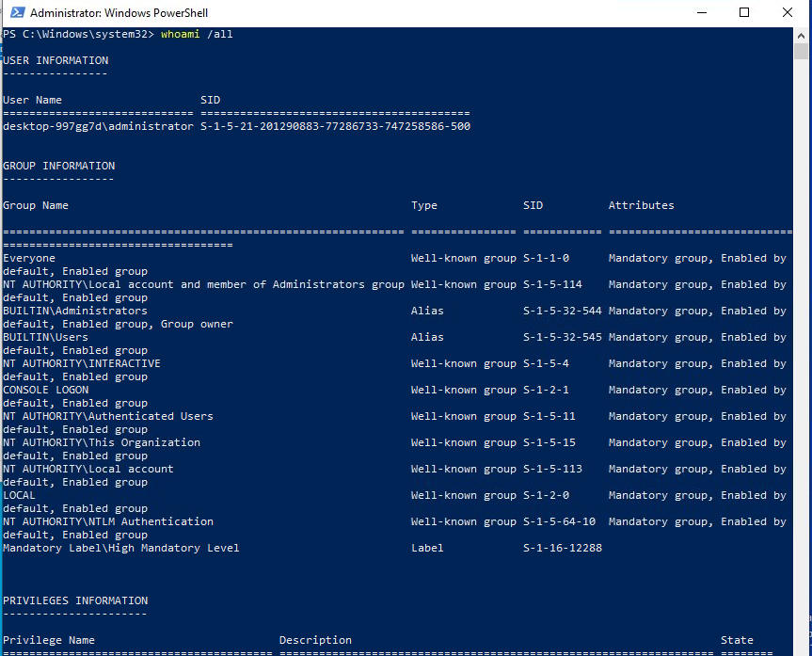This screenshot has width=812, height=656.
Task: Click the S-1-5-32-545 SID value
Action: point(562,337)
